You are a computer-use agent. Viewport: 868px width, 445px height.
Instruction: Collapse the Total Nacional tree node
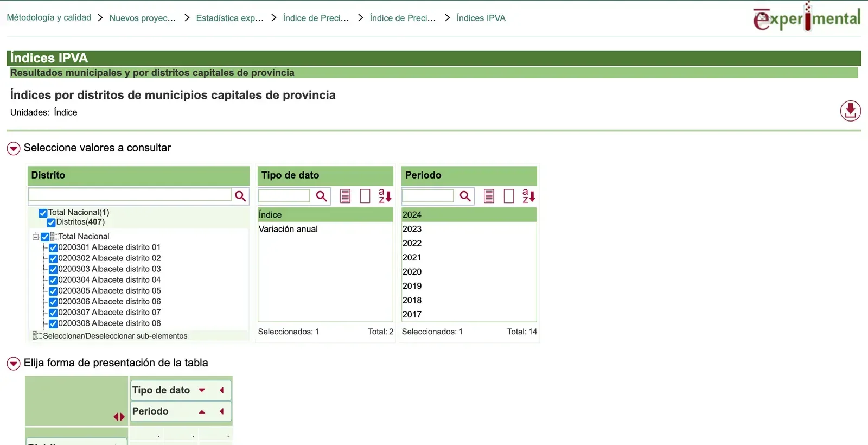click(35, 237)
